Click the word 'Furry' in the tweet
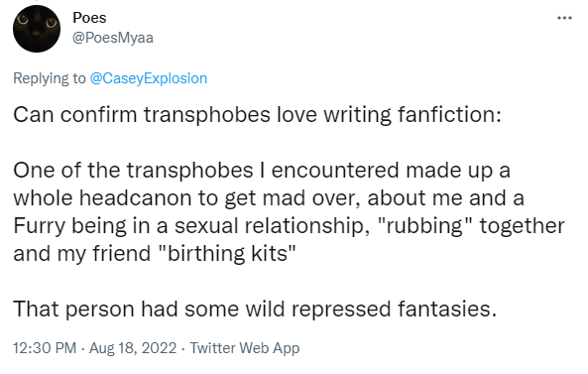The width and height of the screenshot is (588, 374). tap(39, 226)
